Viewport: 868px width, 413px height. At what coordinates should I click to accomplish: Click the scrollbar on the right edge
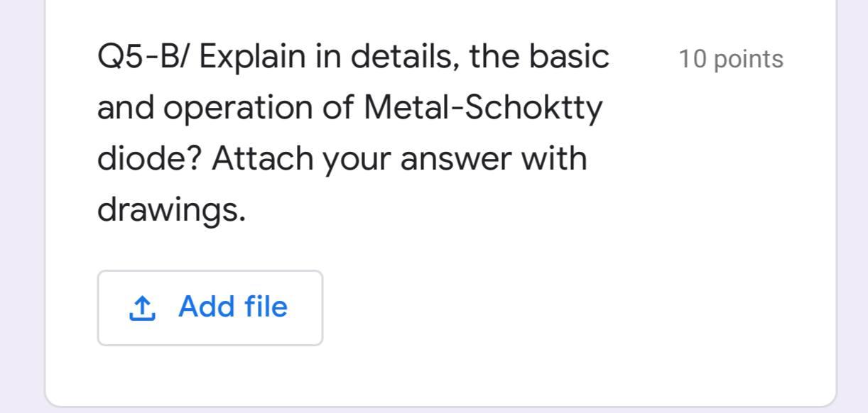click(864, 206)
